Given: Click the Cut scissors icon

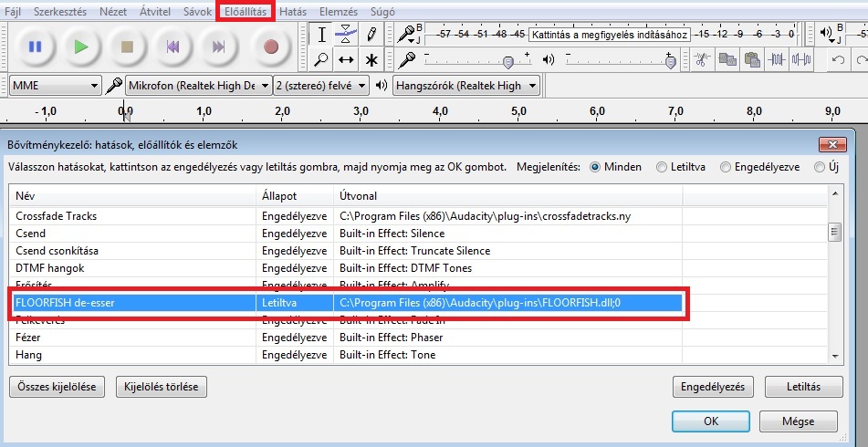Looking at the screenshot, I should click(x=702, y=59).
